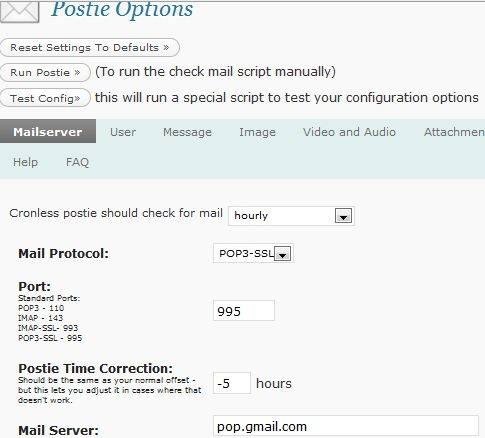Click the Postie Options page title
The width and height of the screenshot is (485, 438).
click(122, 9)
